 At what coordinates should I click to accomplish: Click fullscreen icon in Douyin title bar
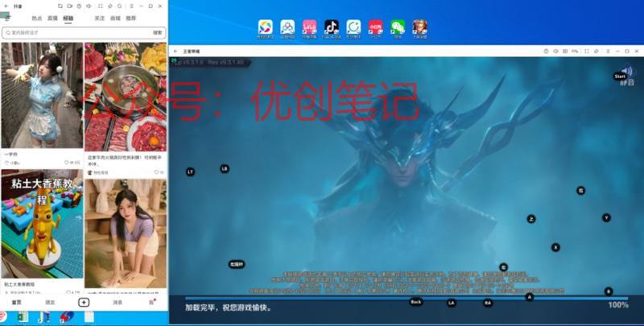click(x=100, y=6)
